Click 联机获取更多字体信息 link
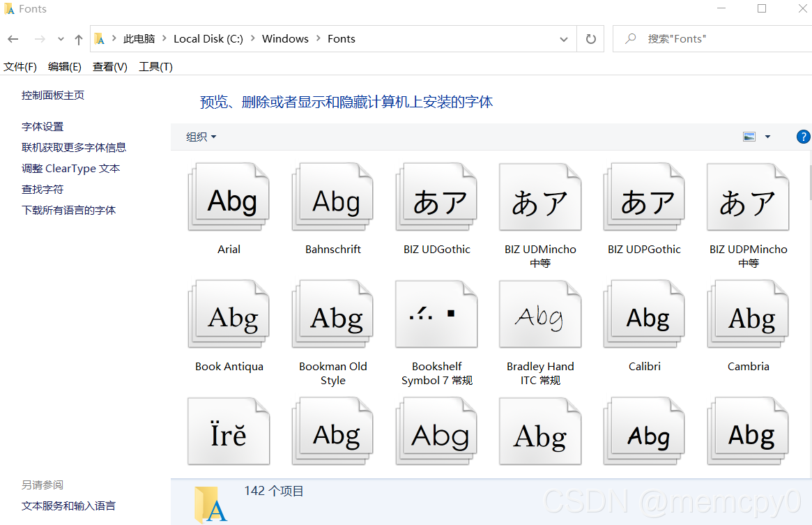 74,148
